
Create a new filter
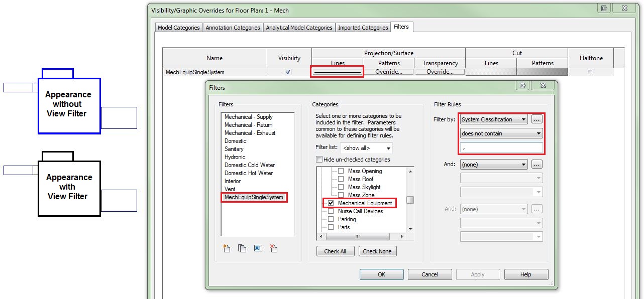point(227,248)
